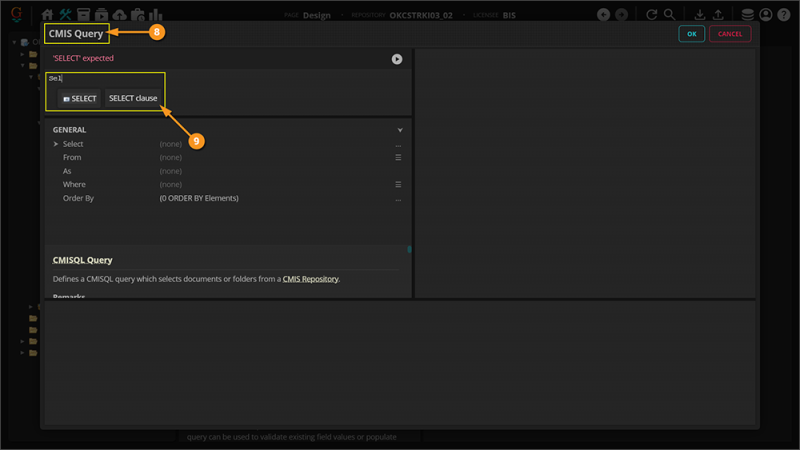Open the scheduled jobs briefcase icon
The width and height of the screenshot is (800, 450).
pyautogui.click(x=137, y=15)
